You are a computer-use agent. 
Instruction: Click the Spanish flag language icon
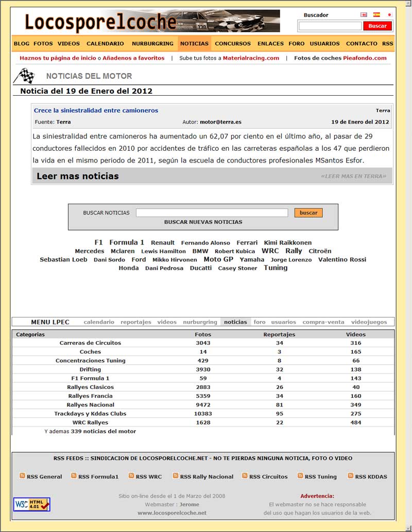pyautogui.click(x=376, y=14)
